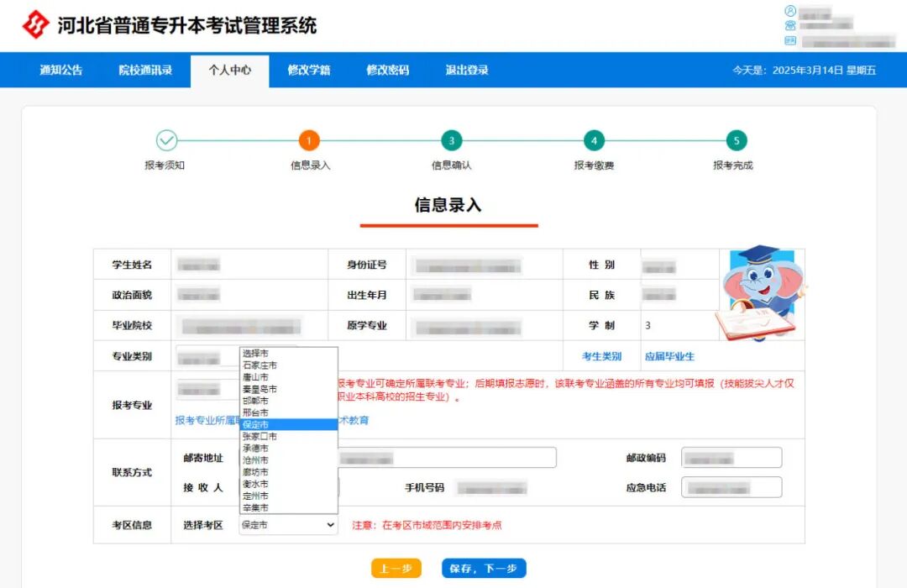Expand the 选择考区 combo box
907x588 pixels.
(288, 525)
